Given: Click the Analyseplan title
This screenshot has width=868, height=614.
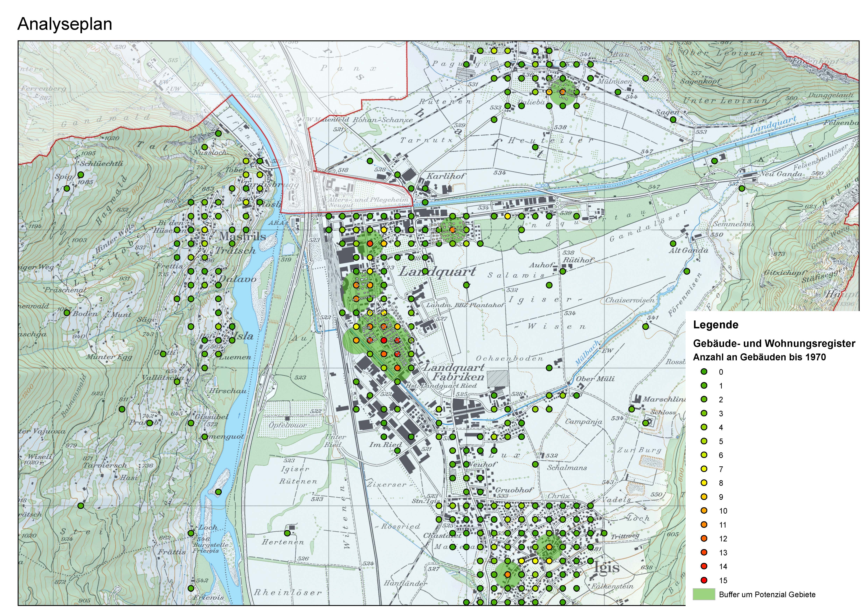Looking at the screenshot, I should click(x=65, y=24).
